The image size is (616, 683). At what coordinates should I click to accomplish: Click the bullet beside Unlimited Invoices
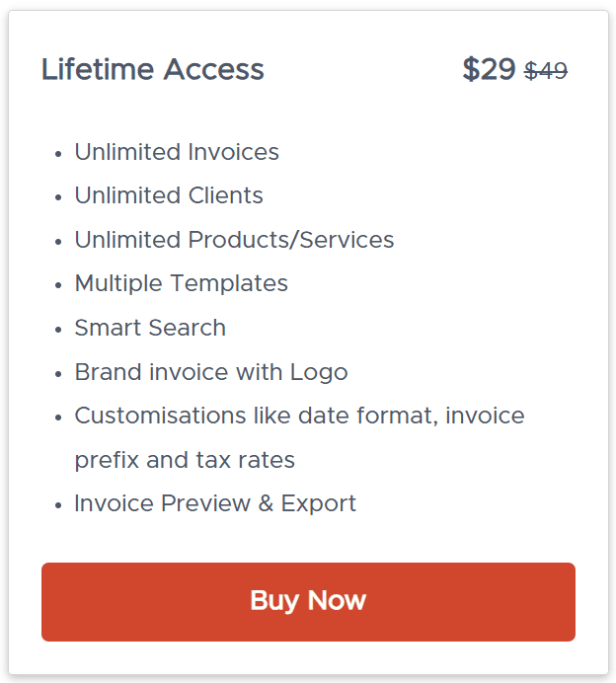pos(55,154)
